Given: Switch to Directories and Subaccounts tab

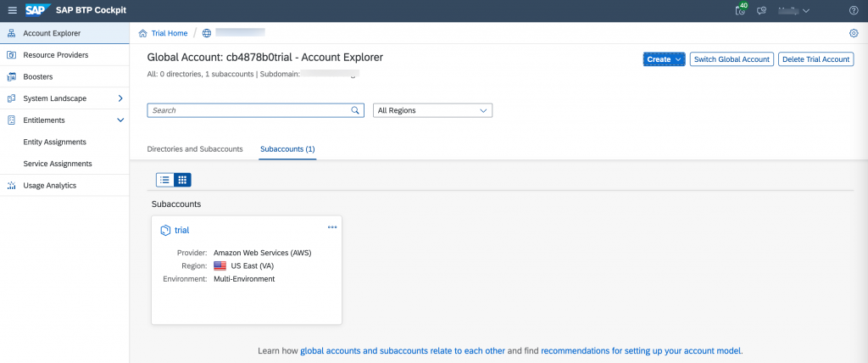Looking at the screenshot, I should [195, 149].
